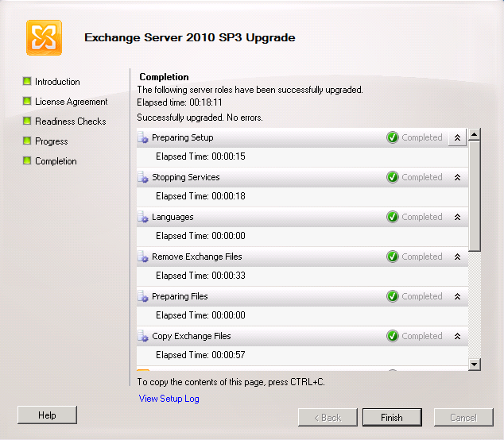The width and height of the screenshot is (504, 440).
Task: Click the Copy Exchange Files header label
Action: (x=192, y=336)
